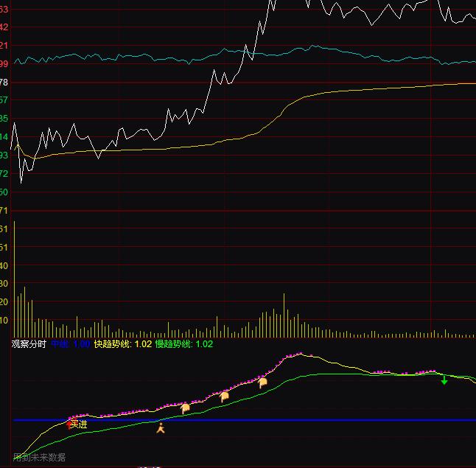Click the peak of the pink-dotted trend line
476x468 pixels.
click(x=299, y=355)
